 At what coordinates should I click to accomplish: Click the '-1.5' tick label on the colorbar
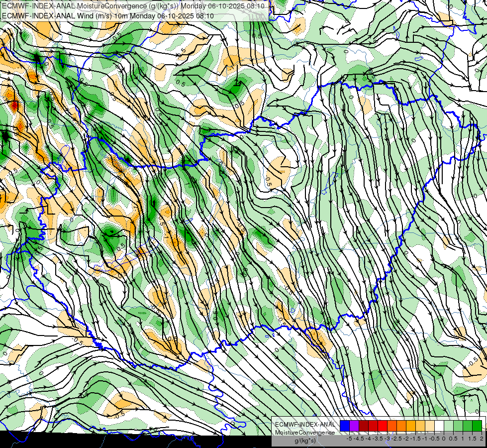pos(415,439)
